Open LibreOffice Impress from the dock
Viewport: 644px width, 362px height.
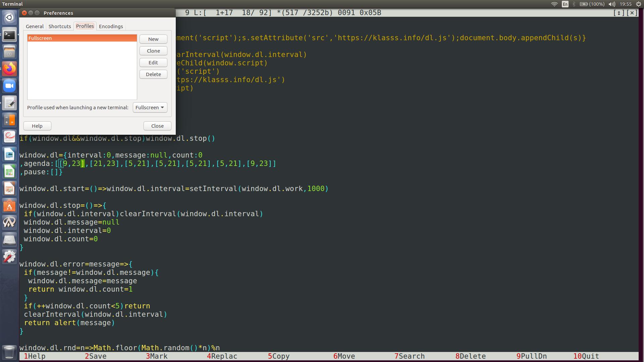(9, 189)
